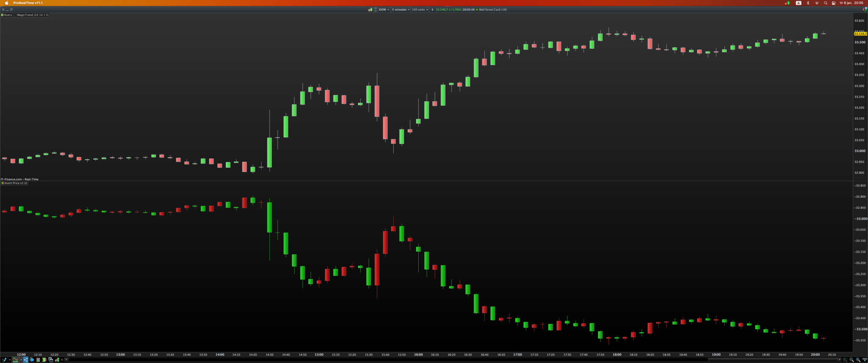868x363 pixels.
Task: Click the blue share icon
Action: pyautogui.click(x=26, y=360)
